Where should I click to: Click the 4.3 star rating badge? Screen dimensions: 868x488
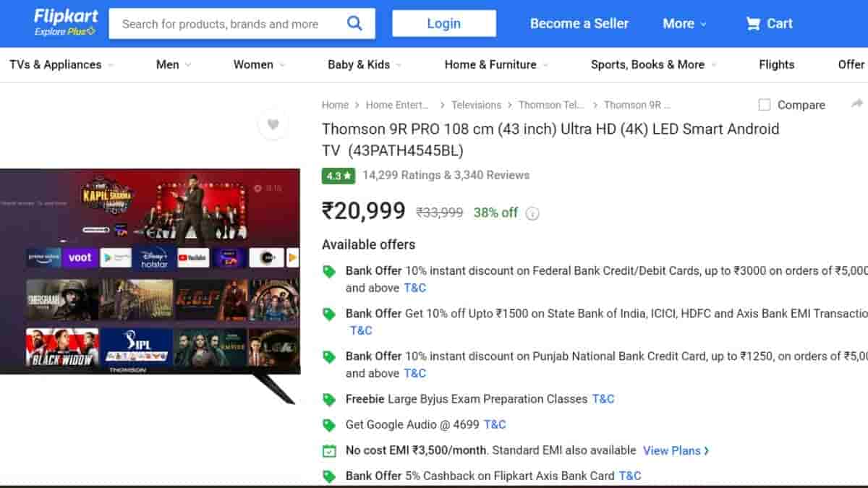(x=338, y=176)
